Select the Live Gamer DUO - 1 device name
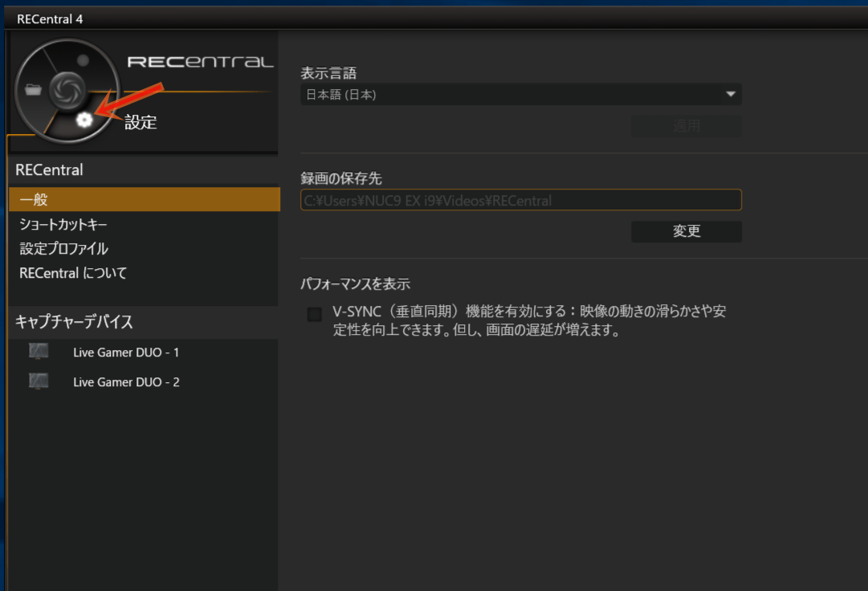Image resolution: width=868 pixels, height=591 pixels. click(126, 353)
